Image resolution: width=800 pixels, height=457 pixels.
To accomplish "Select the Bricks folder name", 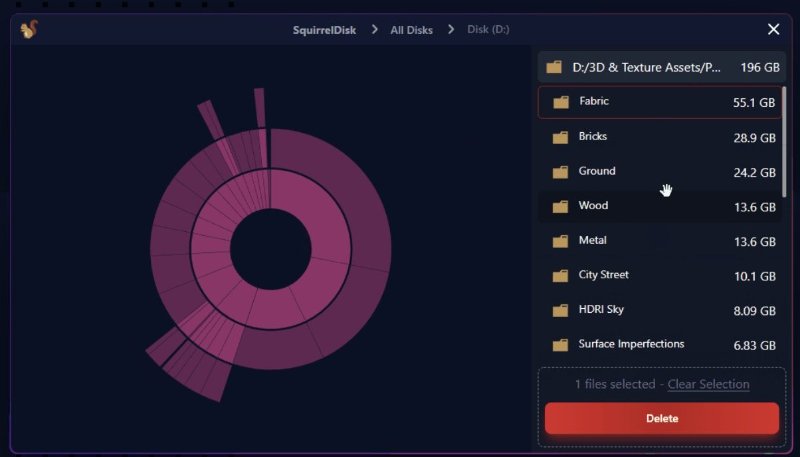I will [592, 136].
